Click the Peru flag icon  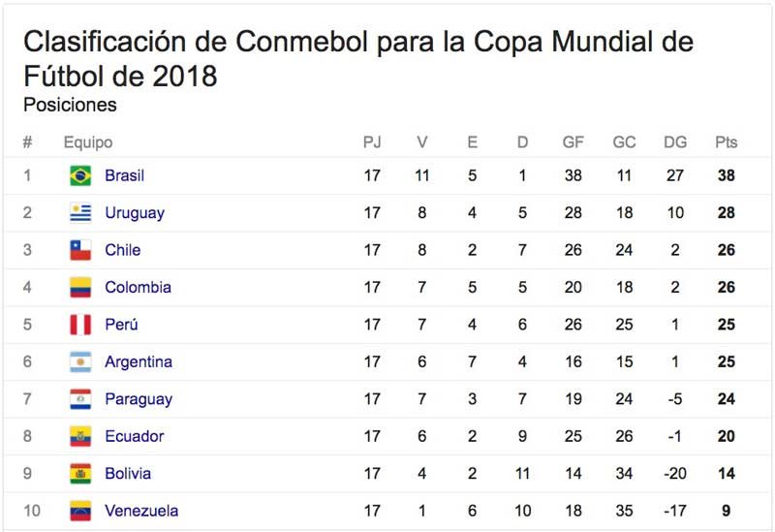[80, 325]
